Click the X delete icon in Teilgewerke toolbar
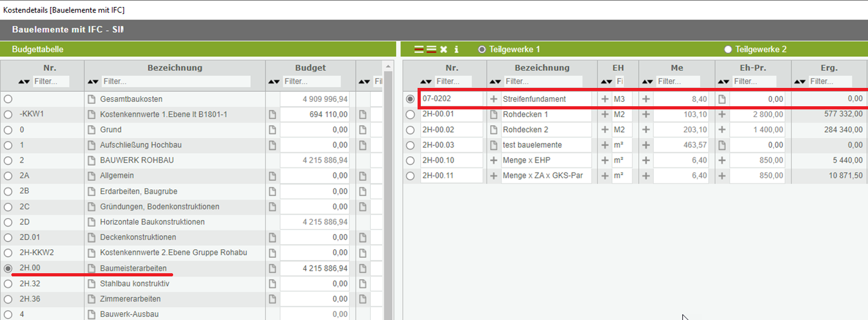 click(x=443, y=49)
